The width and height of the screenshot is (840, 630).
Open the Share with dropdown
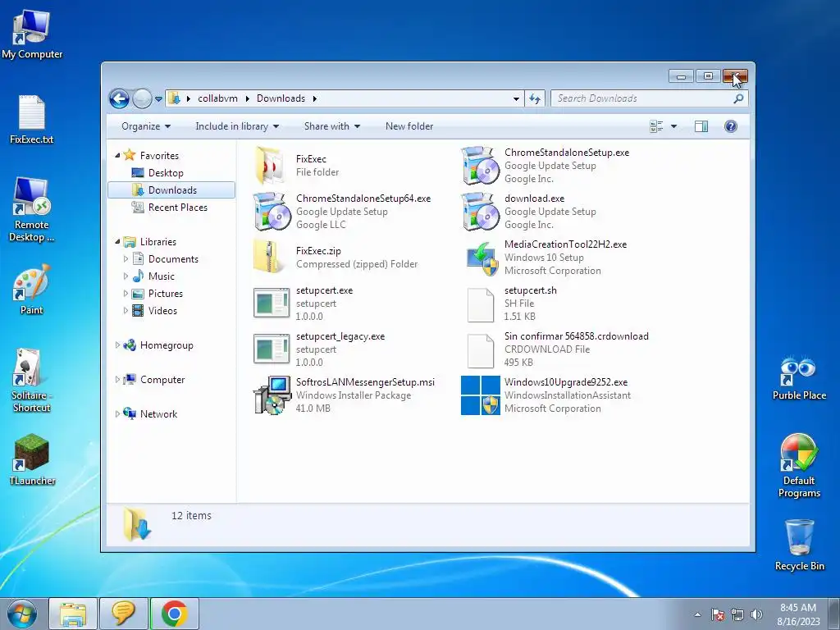[332, 126]
